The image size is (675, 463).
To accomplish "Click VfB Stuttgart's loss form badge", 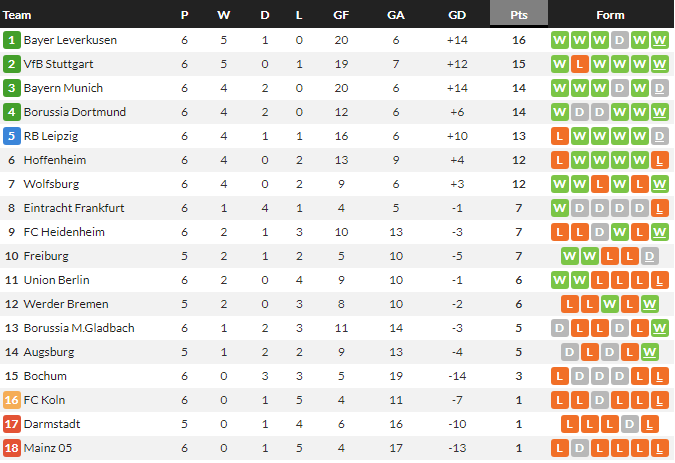I will [580, 64].
